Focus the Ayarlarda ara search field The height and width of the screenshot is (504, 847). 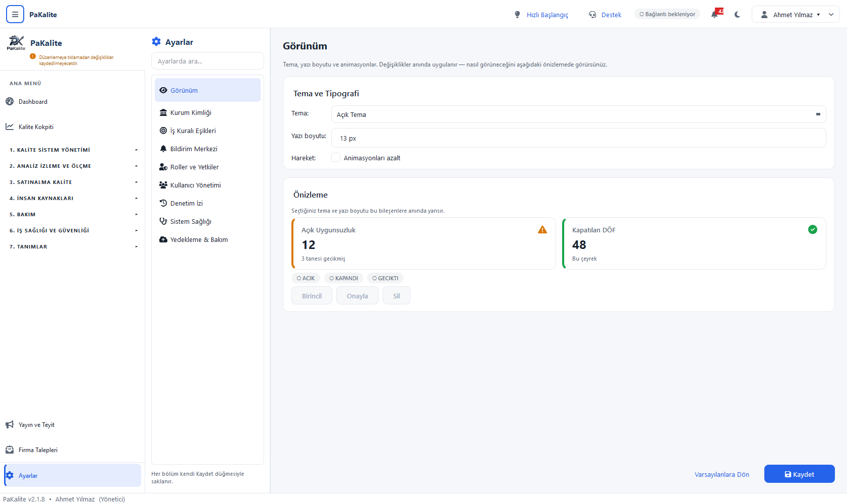[x=207, y=61]
